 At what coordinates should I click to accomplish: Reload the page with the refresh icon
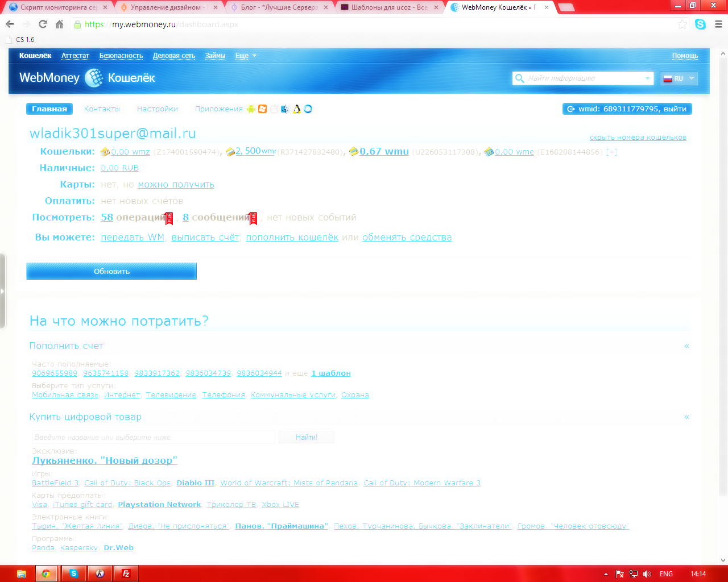tap(43, 24)
